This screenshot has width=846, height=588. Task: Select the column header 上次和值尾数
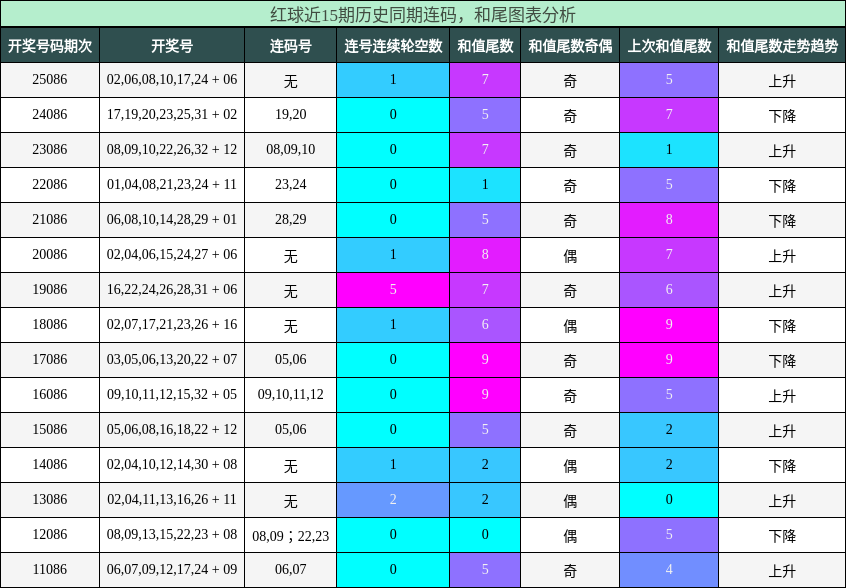pyautogui.click(x=668, y=46)
